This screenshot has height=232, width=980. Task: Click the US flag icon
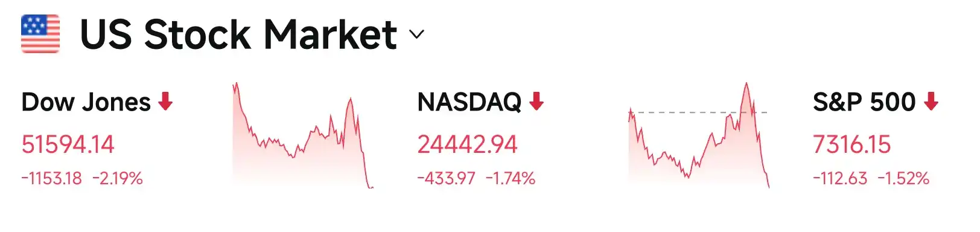click(40, 34)
